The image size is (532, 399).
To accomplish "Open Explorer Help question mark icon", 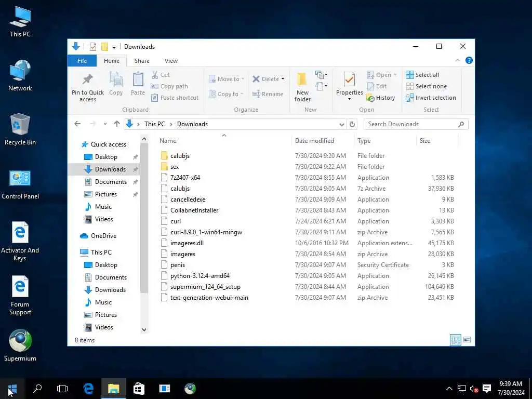I will (x=469, y=60).
